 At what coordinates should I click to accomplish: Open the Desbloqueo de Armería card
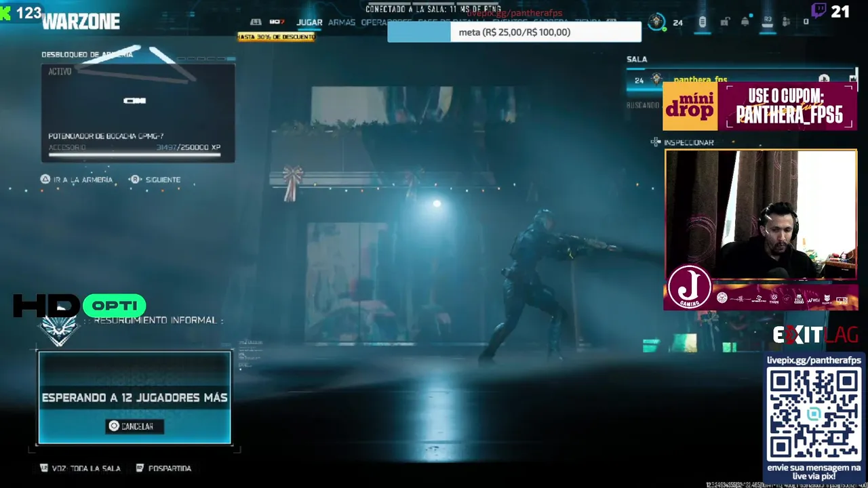point(138,113)
